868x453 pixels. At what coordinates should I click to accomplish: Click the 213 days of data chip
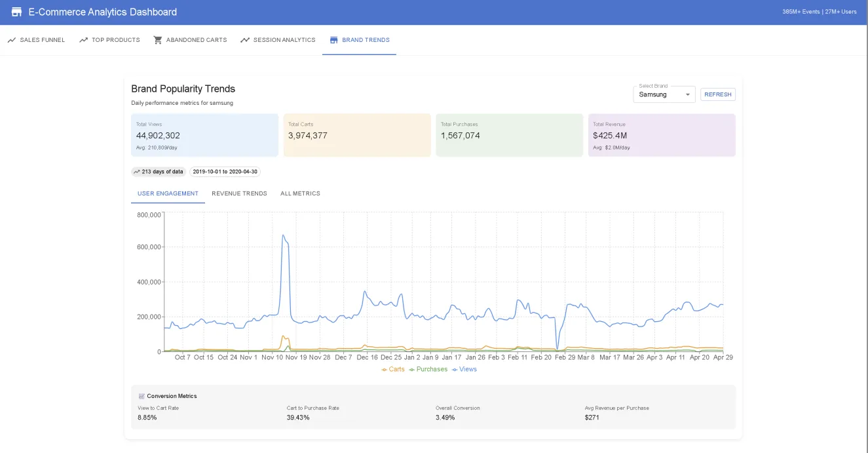pyautogui.click(x=159, y=172)
